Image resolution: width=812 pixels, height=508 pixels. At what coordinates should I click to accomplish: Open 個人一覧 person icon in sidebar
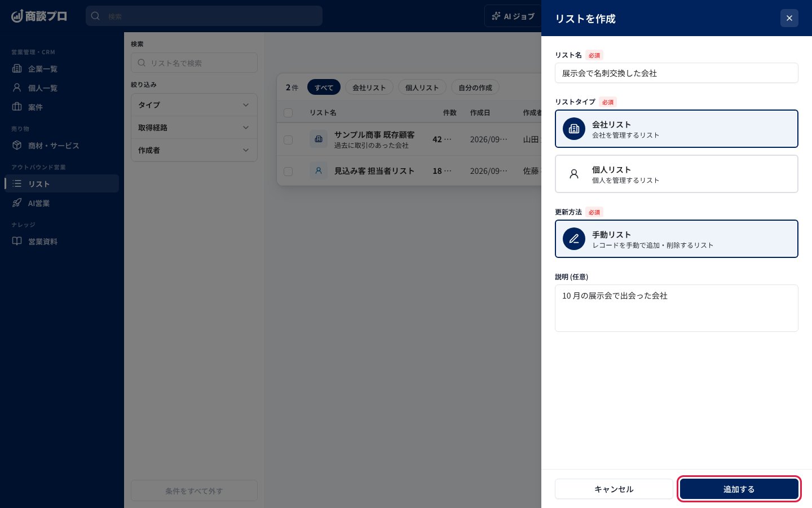pyautogui.click(x=17, y=88)
